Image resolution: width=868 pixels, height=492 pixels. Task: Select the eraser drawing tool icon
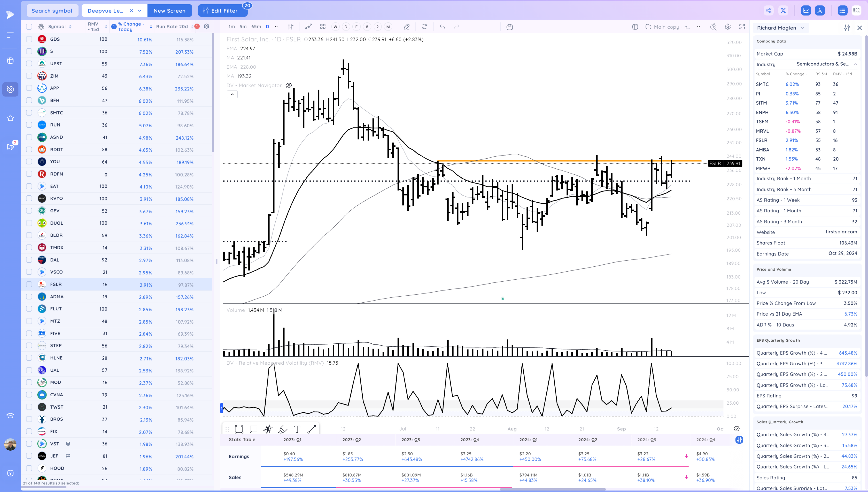[x=407, y=27]
